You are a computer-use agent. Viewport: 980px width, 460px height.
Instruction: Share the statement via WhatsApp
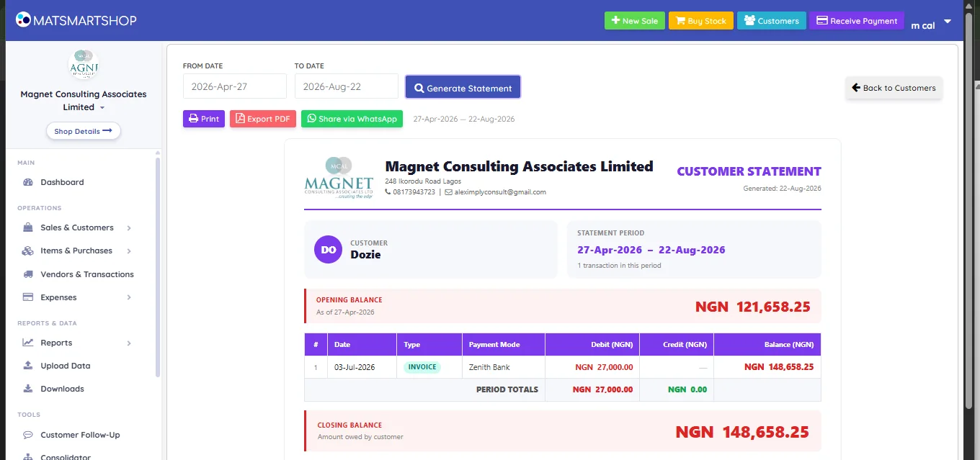tap(352, 119)
